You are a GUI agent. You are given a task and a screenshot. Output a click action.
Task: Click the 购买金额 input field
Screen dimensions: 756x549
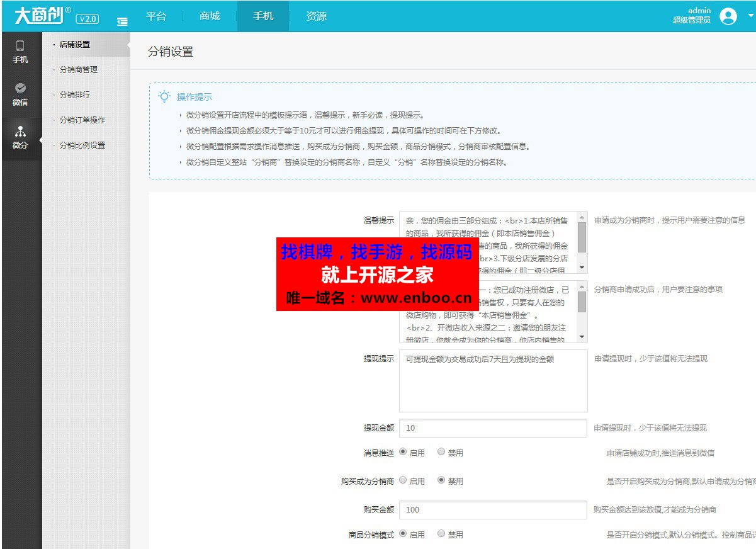(x=493, y=510)
